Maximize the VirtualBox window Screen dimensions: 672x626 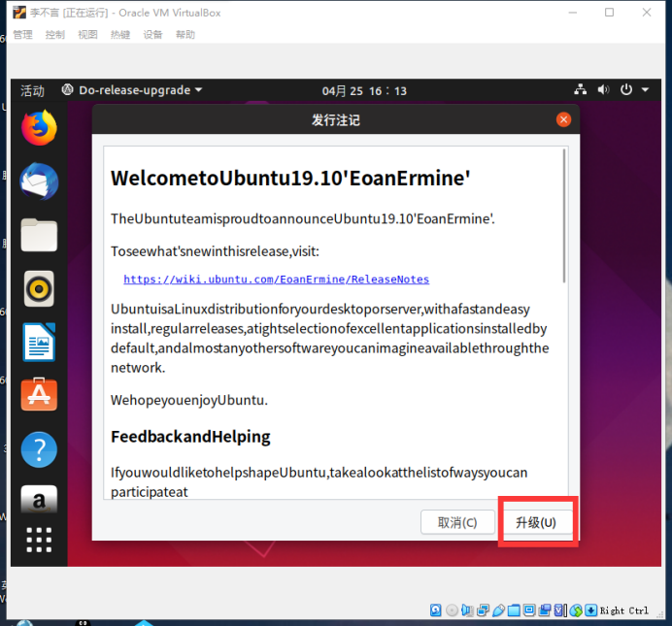tap(609, 13)
